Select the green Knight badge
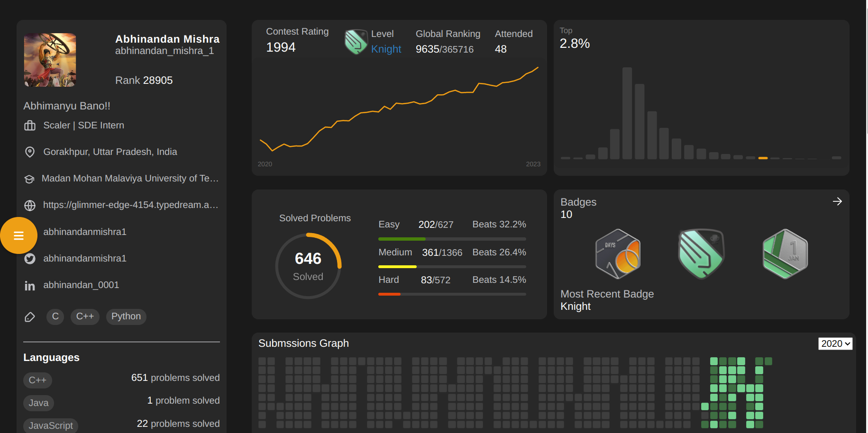 click(701, 254)
